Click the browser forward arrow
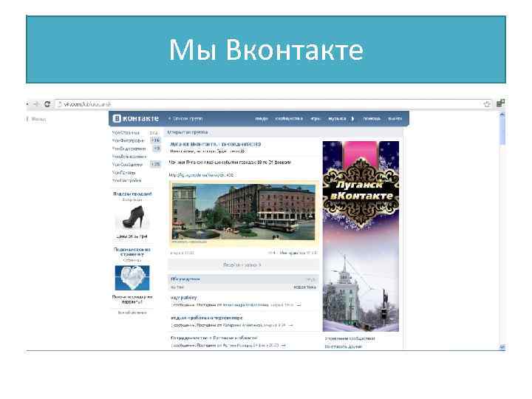 coord(36,104)
